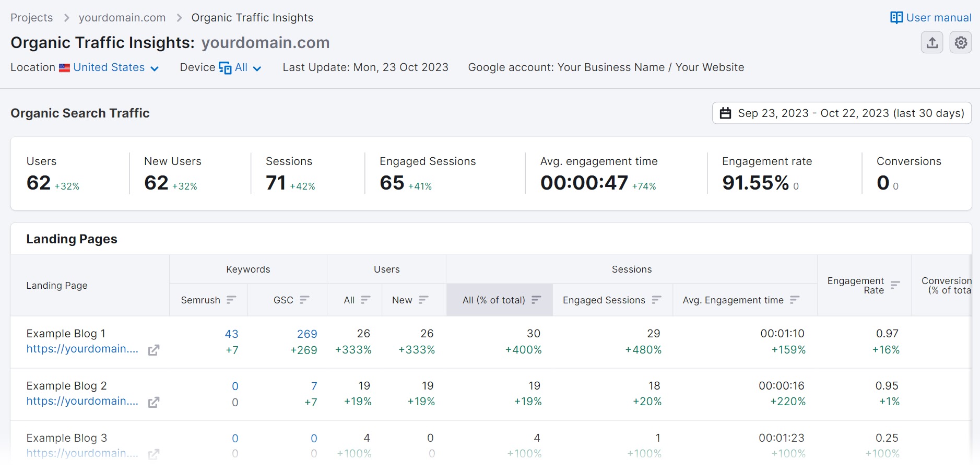
Task: Open the Sep 23 - Oct 22 date range selector
Action: pyautogui.click(x=842, y=113)
